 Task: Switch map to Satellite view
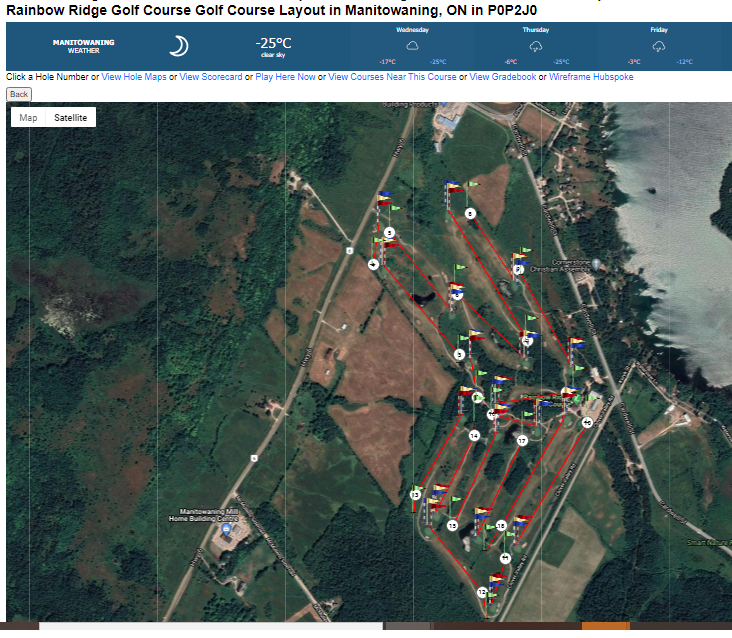click(70, 118)
